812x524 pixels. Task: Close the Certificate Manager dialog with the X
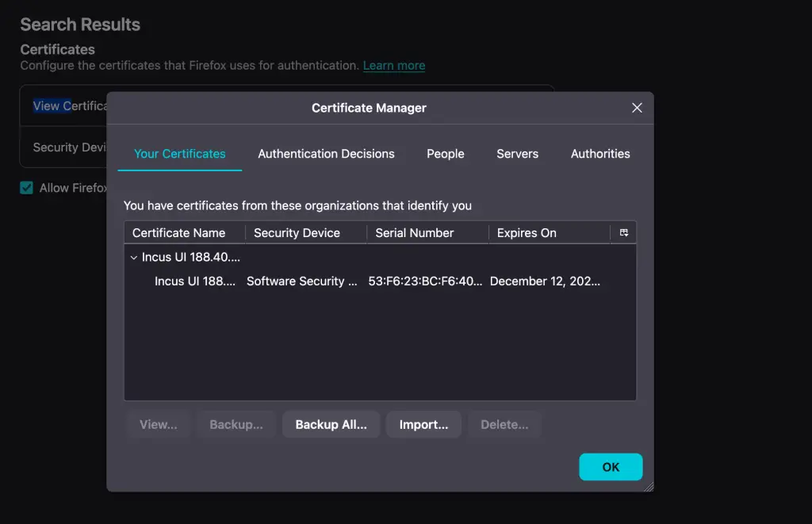637,108
